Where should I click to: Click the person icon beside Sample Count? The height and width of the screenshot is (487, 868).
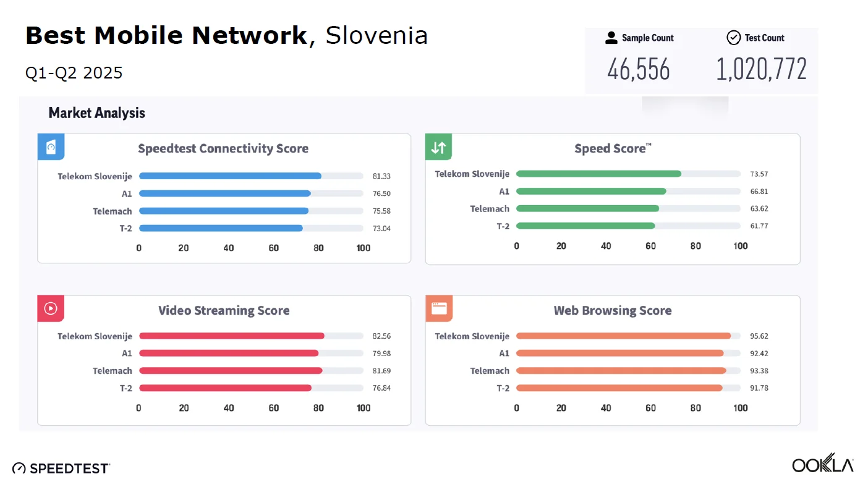[611, 38]
